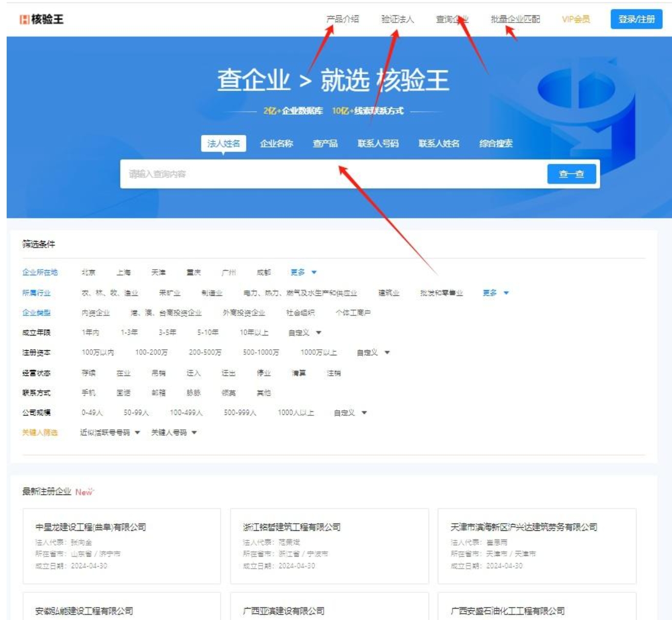Expand 更多 in 企业所在地 row
The image size is (672, 620).
point(303,272)
